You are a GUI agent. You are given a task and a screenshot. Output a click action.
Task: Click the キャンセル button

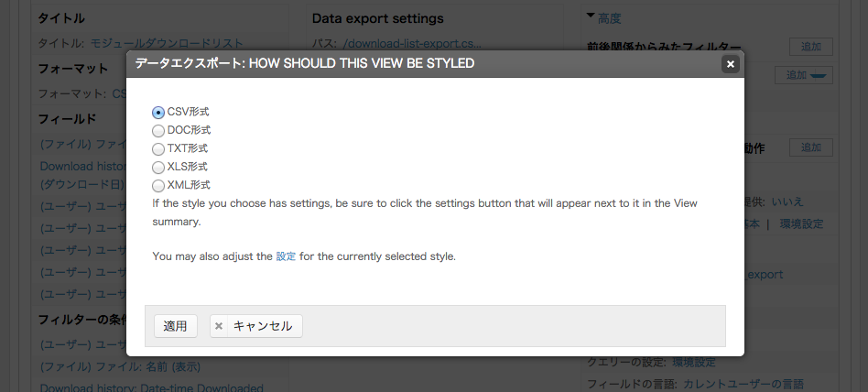coord(255,326)
